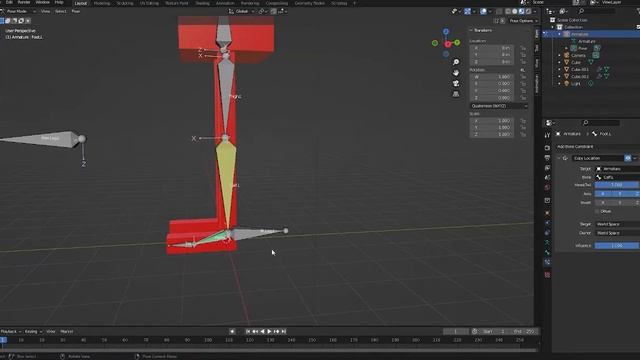Toggle auto keying record button in timeline

coord(232,331)
